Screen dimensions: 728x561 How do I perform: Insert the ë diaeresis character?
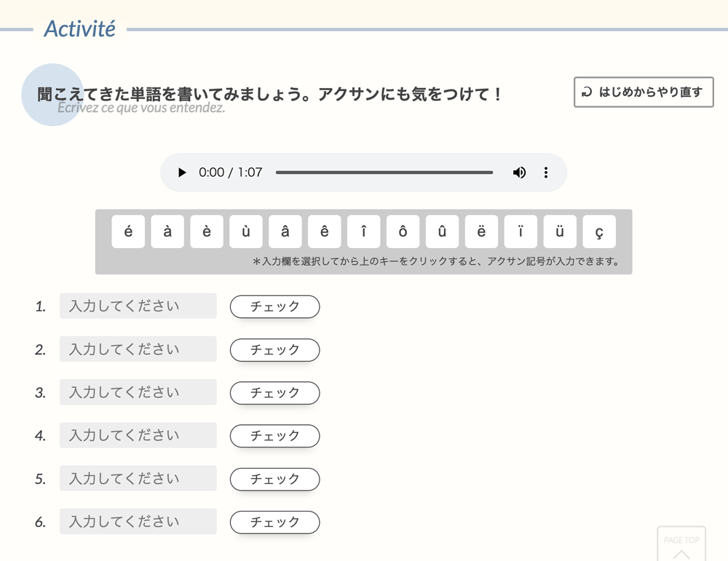(482, 231)
